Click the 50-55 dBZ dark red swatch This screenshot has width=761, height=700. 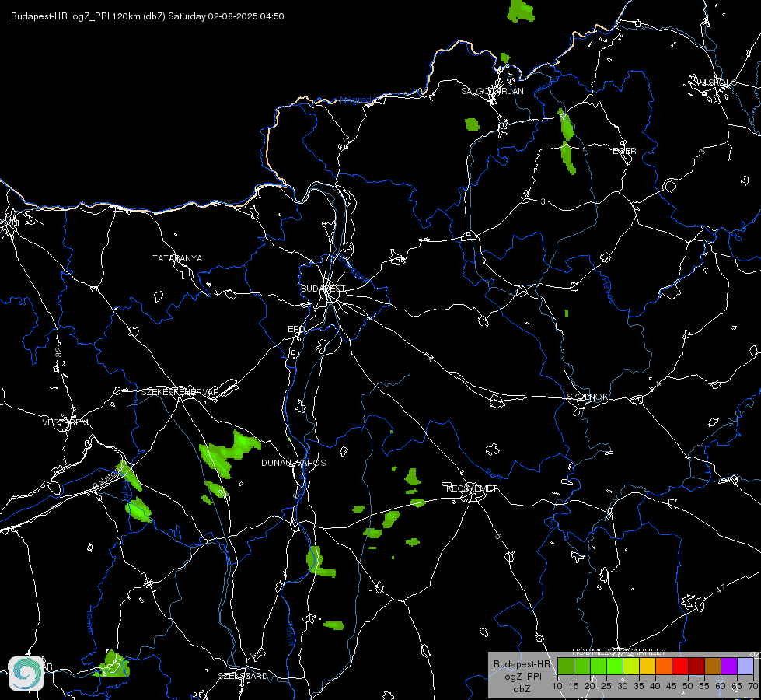(x=696, y=666)
